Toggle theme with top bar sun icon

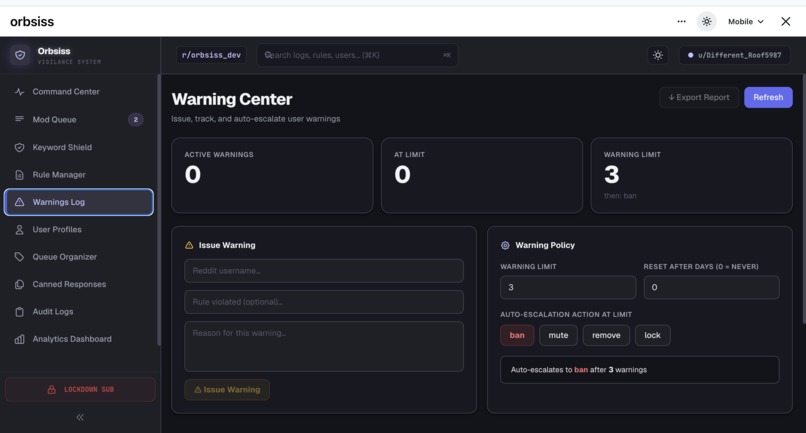[x=707, y=22]
